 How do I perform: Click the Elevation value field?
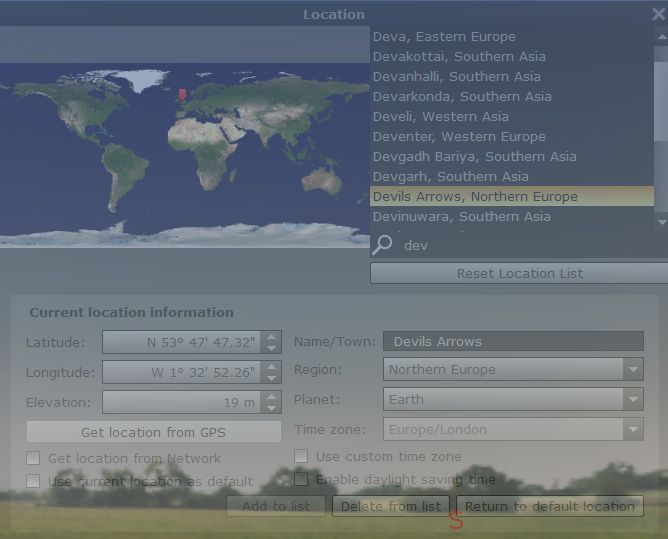pos(181,402)
